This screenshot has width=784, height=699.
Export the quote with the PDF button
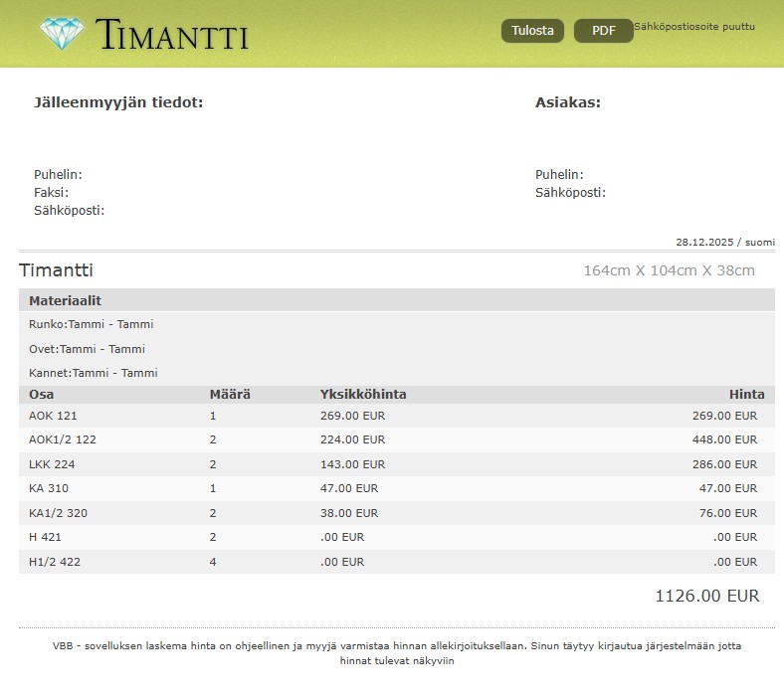603,31
